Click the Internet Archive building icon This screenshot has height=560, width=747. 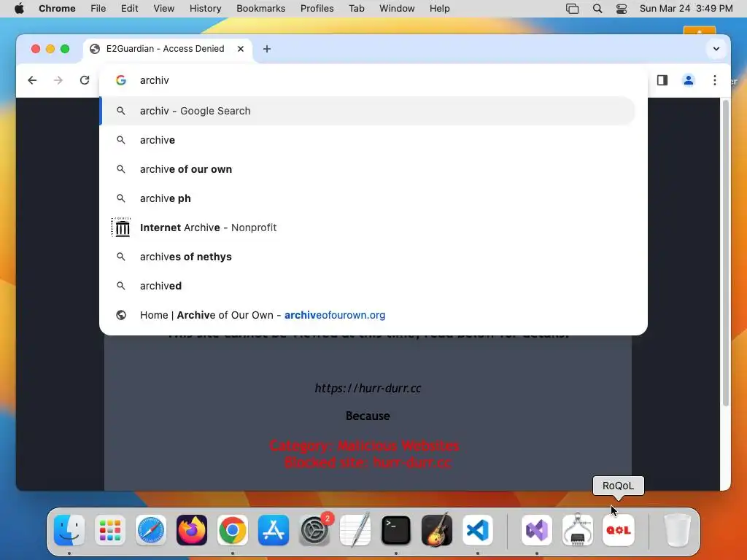tap(121, 227)
